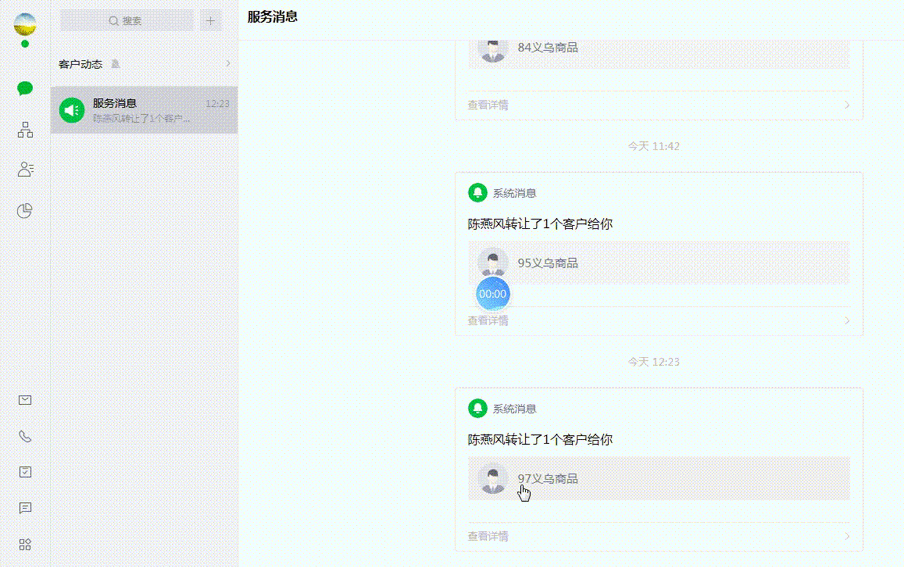The height and width of the screenshot is (567, 904).
Task: Select the 服务消息 conversation
Action: [144, 110]
